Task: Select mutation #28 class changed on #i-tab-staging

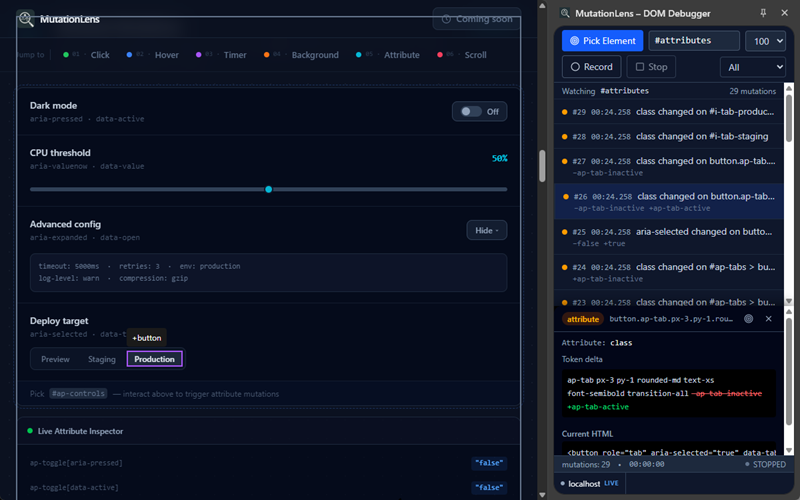Action: tap(669, 136)
